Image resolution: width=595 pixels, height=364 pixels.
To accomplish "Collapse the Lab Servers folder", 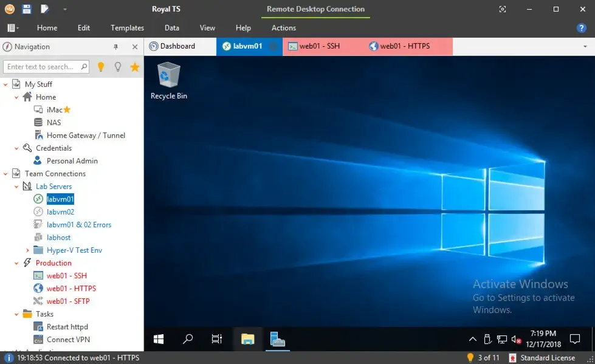I will [17, 186].
